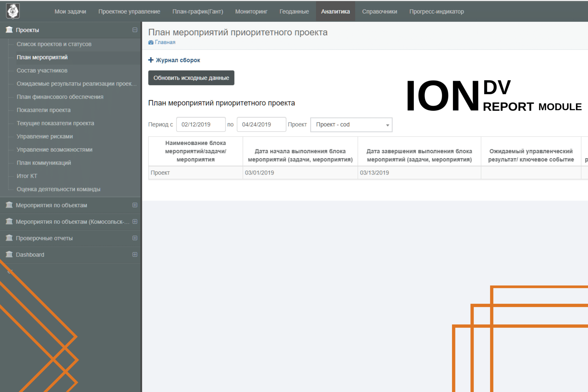Screen dimensions: 588x392
Task: Expand the Мероприятия по объектам section
Action: click(135, 205)
